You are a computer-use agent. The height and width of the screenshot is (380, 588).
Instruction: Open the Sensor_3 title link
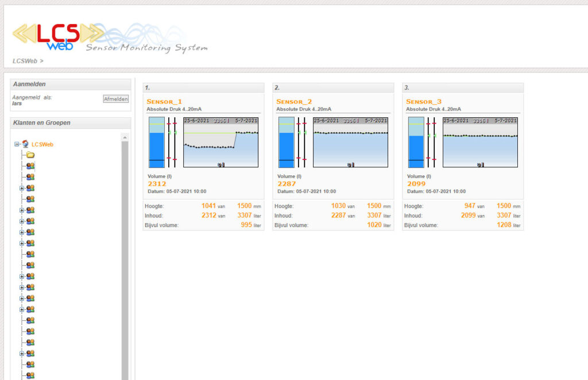tap(424, 101)
